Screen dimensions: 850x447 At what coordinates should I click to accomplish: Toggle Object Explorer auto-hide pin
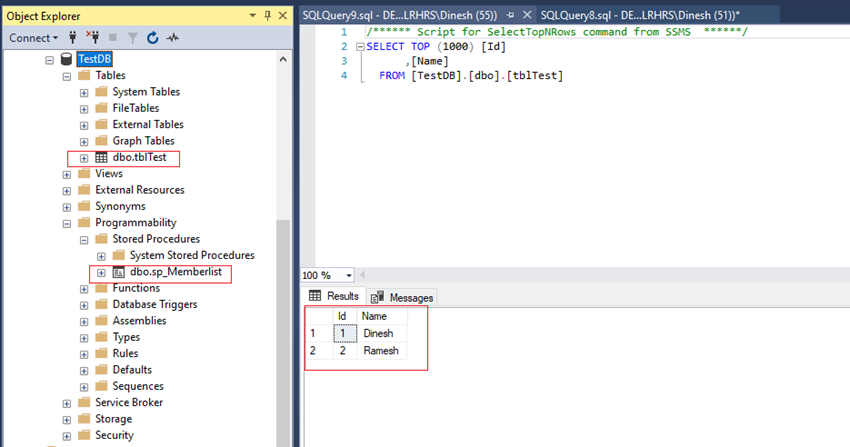tap(267, 16)
